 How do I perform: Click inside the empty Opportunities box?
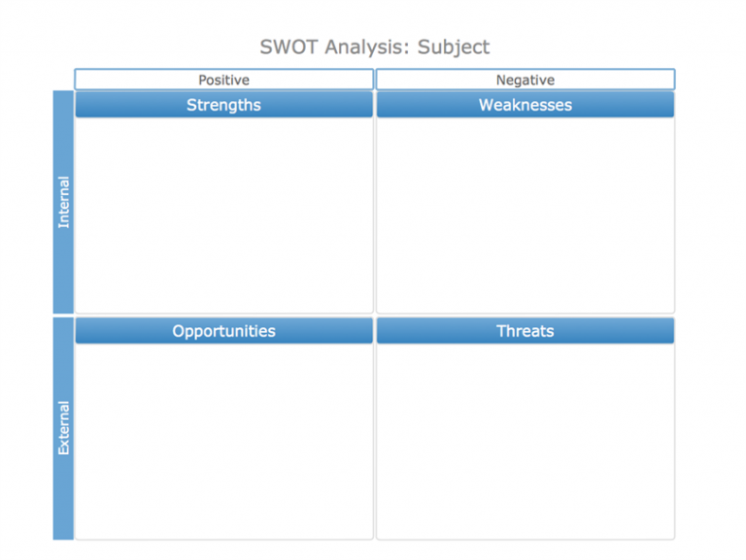click(223, 442)
